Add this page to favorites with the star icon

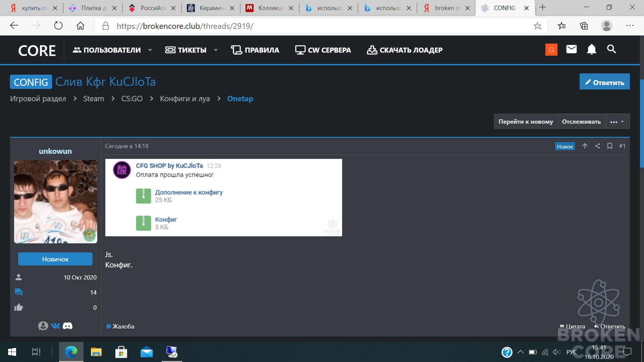point(537,26)
